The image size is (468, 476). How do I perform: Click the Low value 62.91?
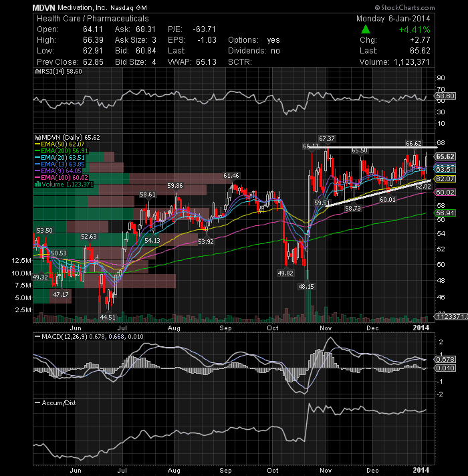[92, 51]
